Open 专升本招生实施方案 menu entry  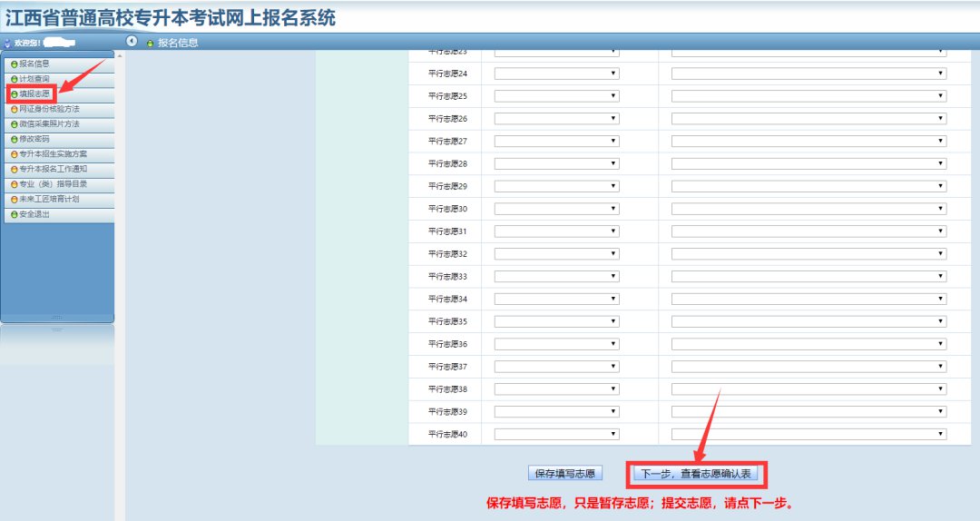(x=58, y=154)
